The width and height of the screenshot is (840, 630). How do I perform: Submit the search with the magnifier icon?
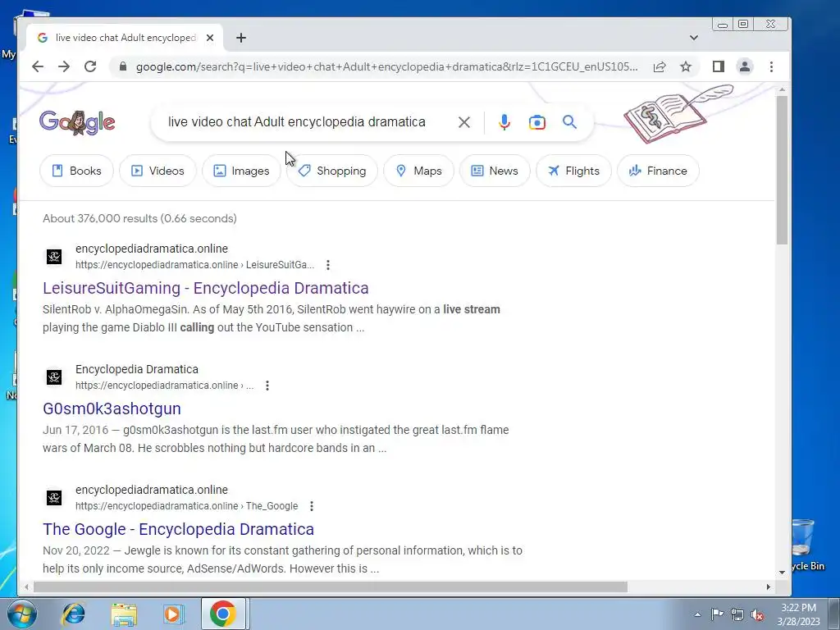[569, 122]
